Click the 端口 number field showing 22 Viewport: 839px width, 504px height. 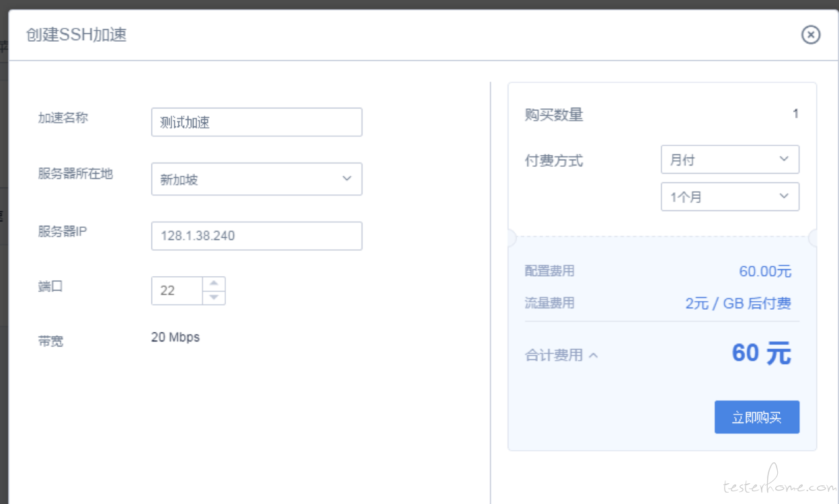click(177, 290)
